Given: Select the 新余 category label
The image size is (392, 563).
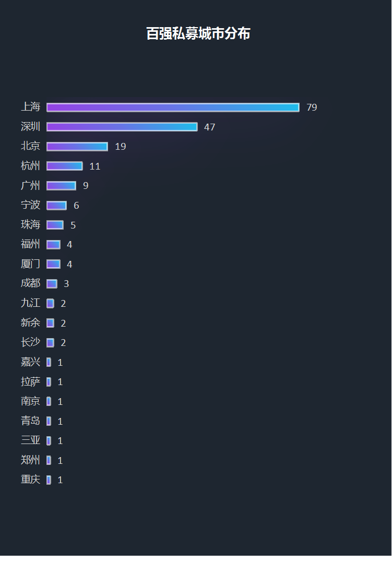Looking at the screenshot, I should click(31, 323).
